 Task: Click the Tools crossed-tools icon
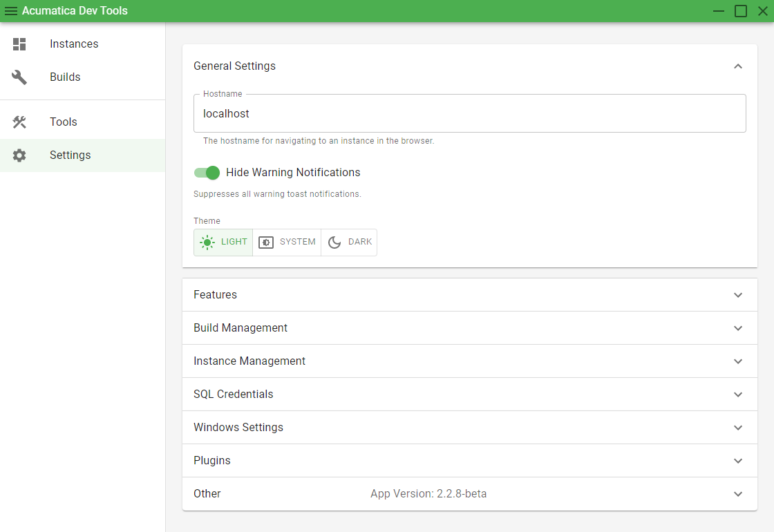[19, 121]
